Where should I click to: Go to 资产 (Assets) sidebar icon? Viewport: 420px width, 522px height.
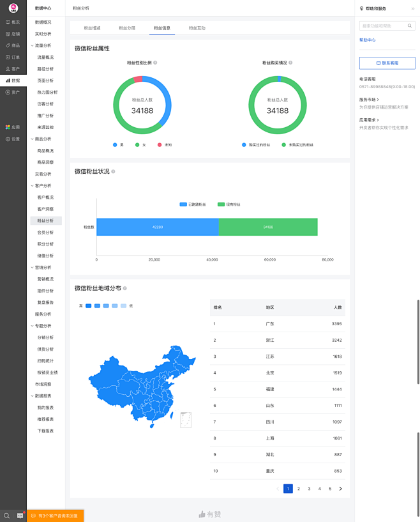click(x=8, y=92)
